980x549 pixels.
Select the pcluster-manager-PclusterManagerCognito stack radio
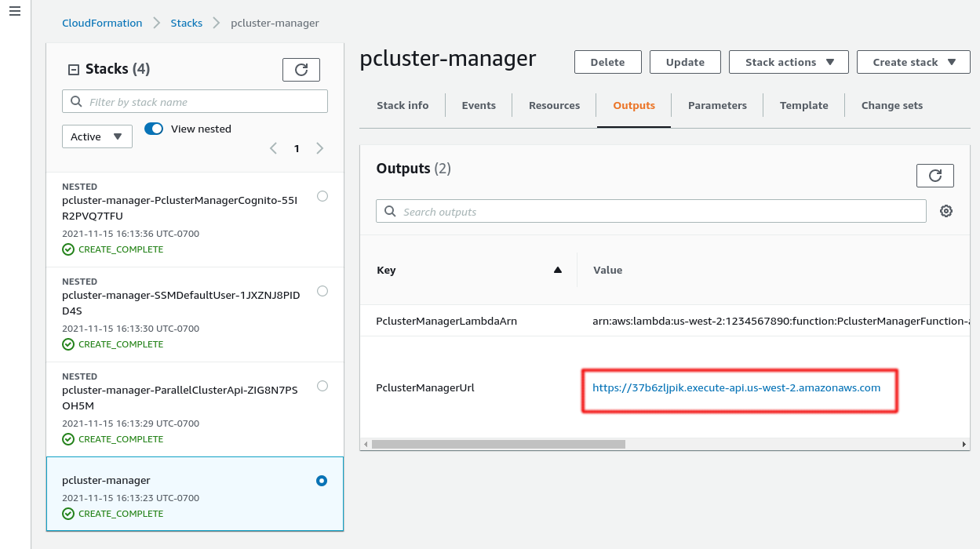[322, 196]
